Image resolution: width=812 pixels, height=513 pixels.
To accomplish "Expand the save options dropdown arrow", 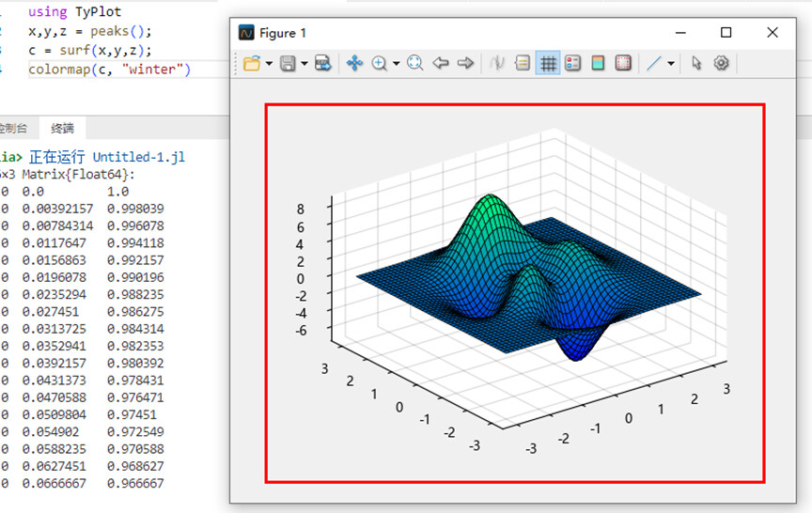I will coord(304,64).
